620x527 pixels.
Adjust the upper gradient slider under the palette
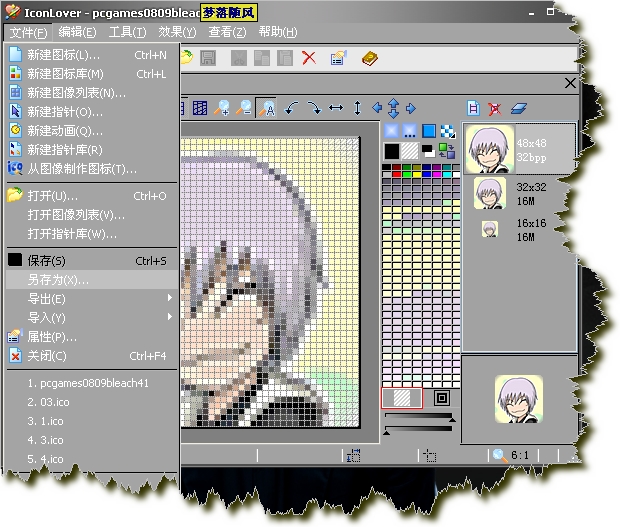(x=420, y=417)
